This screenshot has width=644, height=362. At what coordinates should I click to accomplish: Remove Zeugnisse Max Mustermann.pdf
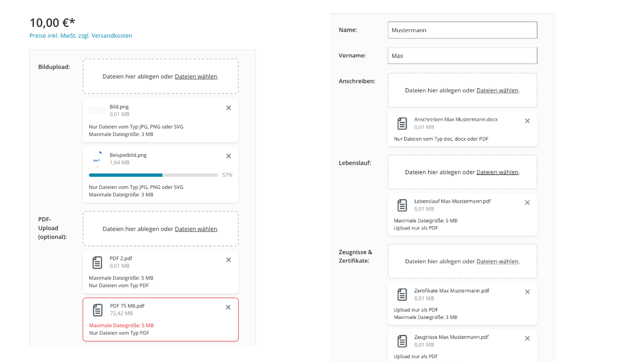click(x=527, y=339)
